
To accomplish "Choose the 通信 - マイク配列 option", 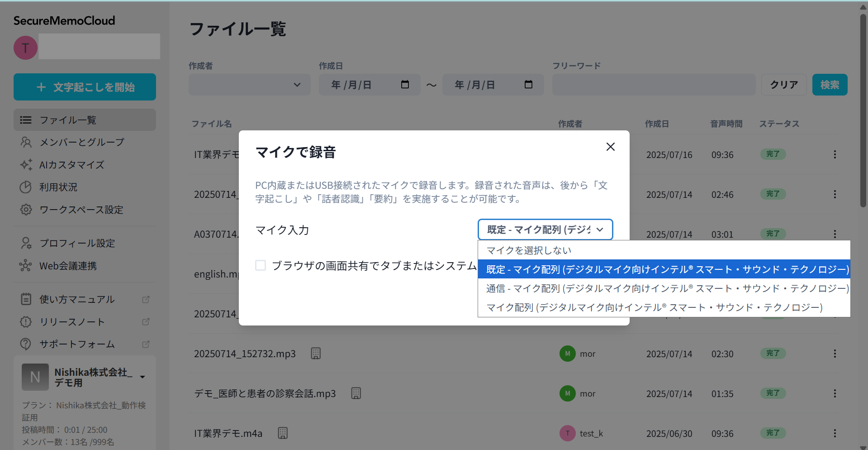I will click(x=663, y=288).
